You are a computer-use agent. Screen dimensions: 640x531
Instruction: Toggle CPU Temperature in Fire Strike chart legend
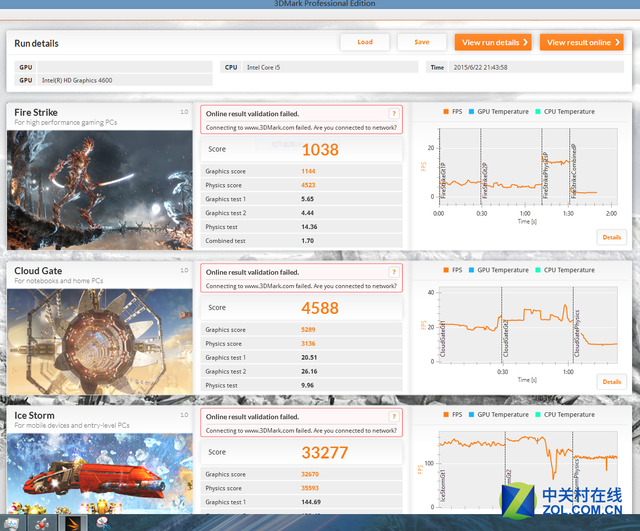point(565,111)
